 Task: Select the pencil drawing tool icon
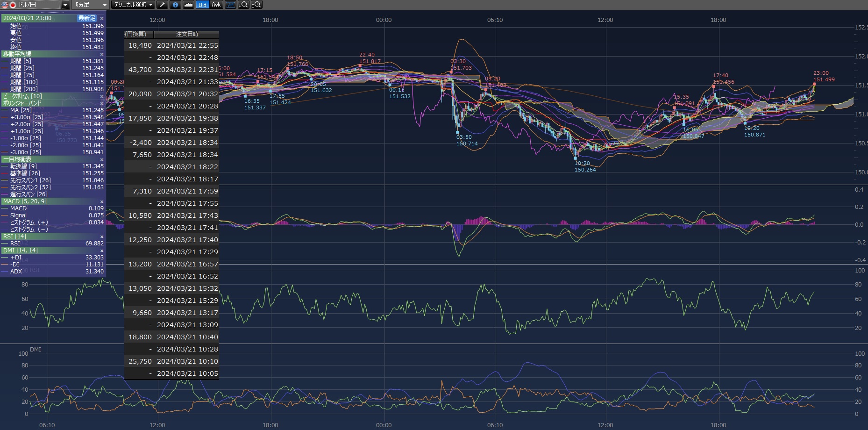coord(162,5)
